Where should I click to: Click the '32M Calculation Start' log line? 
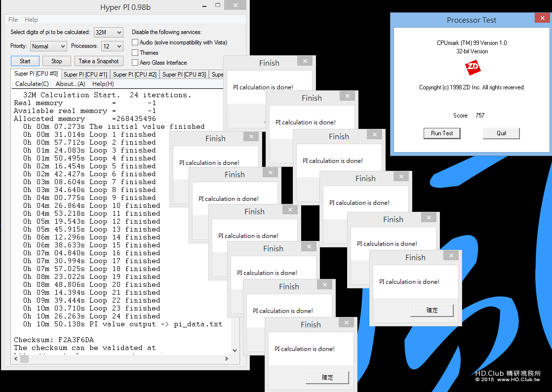pos(107,95)
